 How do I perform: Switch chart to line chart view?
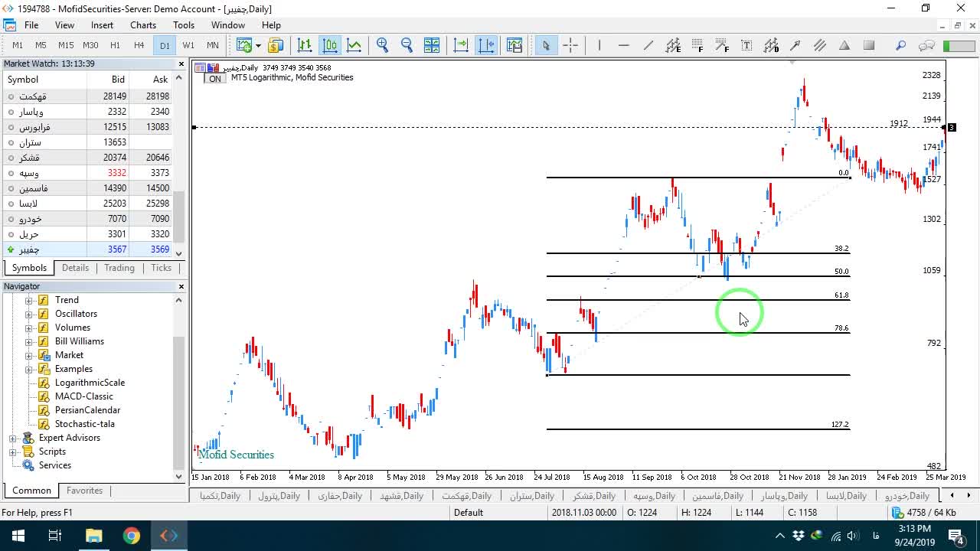(x=354, y=45)
